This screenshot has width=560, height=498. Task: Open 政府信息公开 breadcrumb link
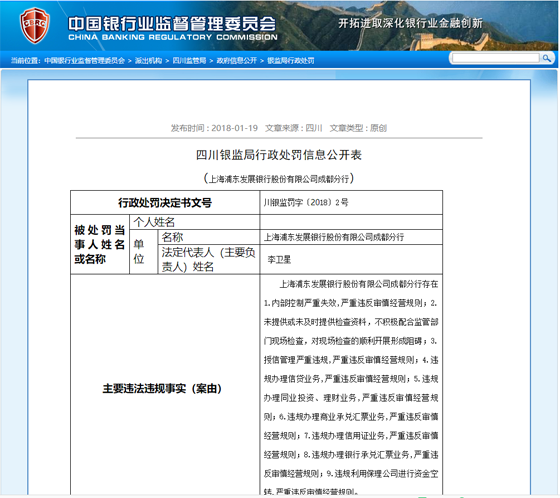click(x=236, y=61)
